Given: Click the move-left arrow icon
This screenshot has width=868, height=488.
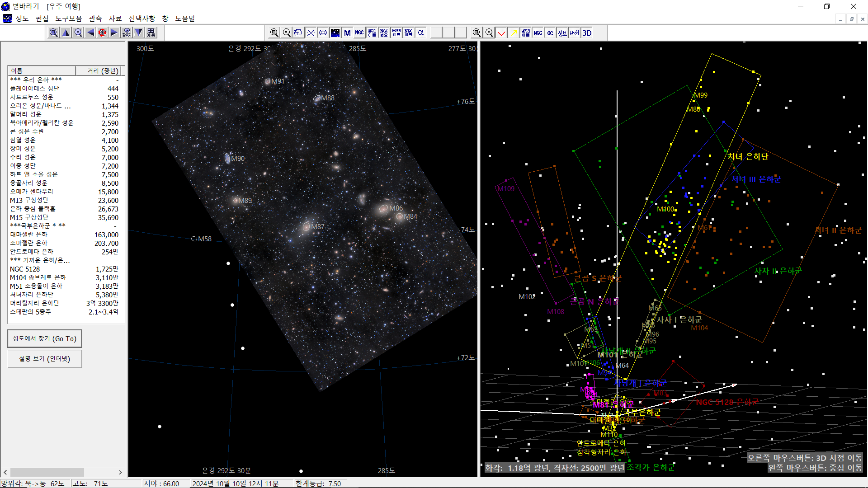Looking at the screenshot, I should tap(90, 33).
